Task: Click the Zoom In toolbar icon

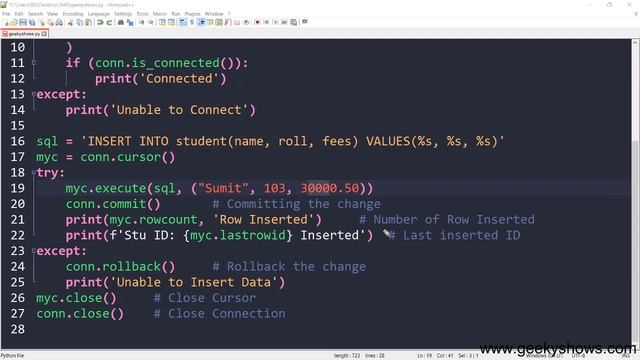Action: click(142, 22)
